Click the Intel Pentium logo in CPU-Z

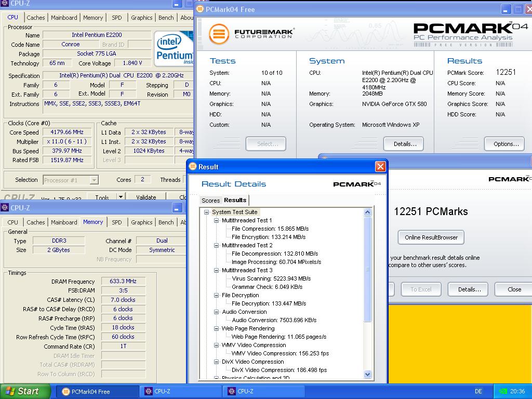[x=174, y=49]
